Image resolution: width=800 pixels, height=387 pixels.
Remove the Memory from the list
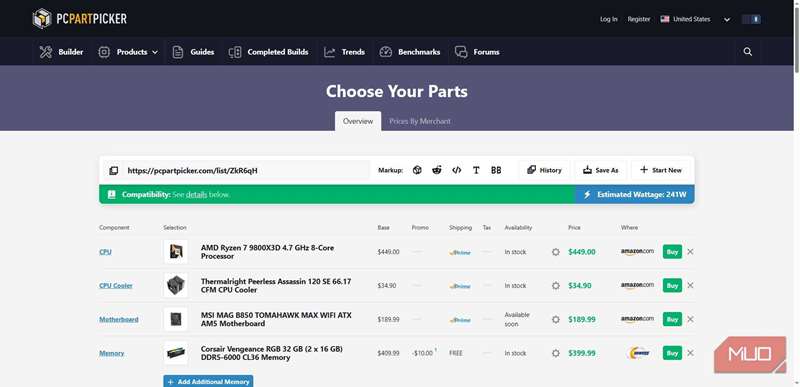click(690, 353)
